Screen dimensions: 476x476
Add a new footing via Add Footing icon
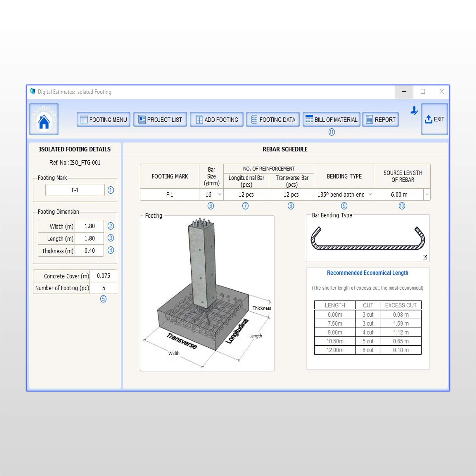(216, 119)
